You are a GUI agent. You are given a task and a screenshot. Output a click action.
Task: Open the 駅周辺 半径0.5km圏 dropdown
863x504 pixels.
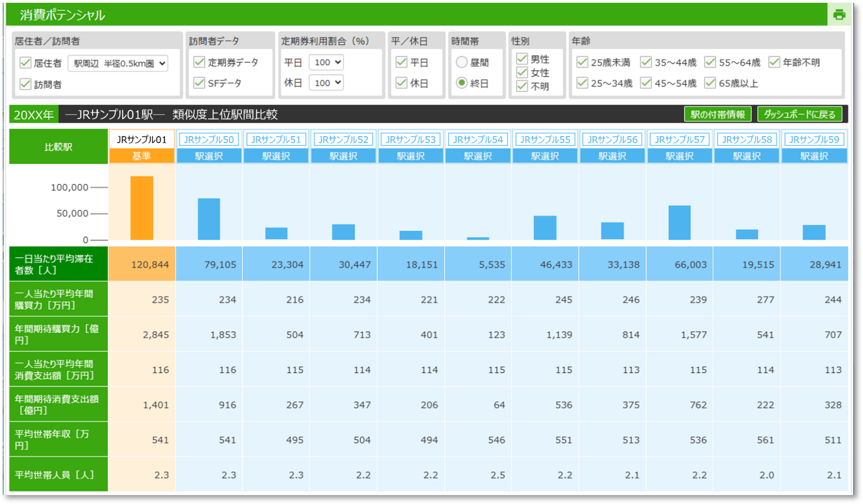click(118, 63)
